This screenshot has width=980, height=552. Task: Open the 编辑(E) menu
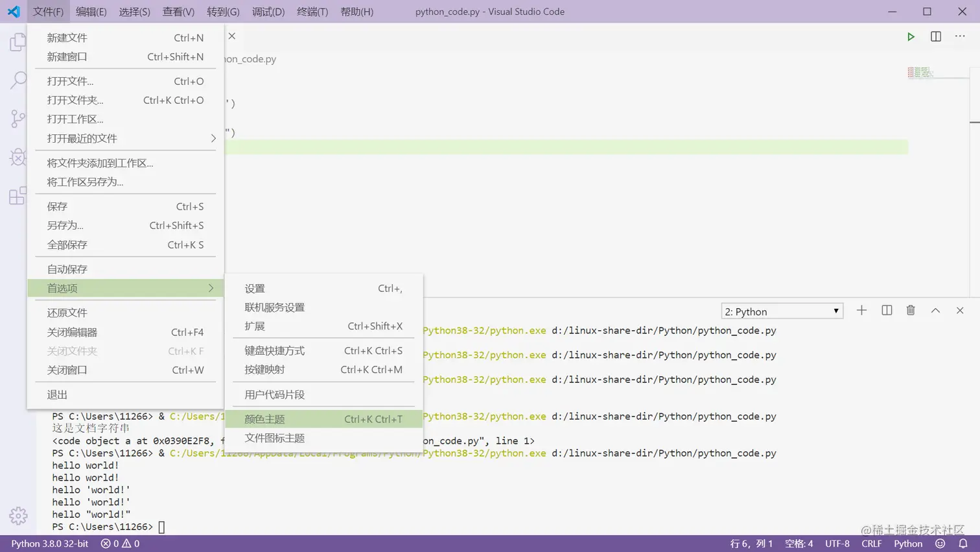coord(91,12)
